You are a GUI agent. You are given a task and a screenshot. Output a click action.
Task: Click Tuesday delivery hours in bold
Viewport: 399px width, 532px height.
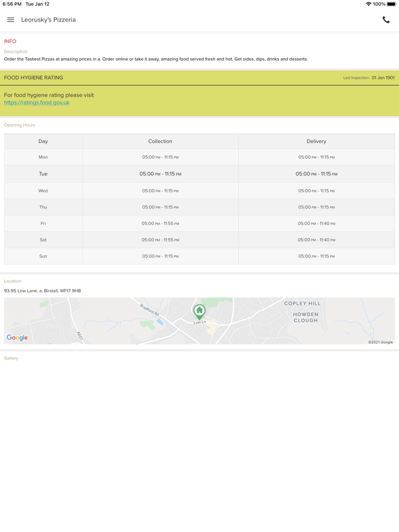pos(316,174)
